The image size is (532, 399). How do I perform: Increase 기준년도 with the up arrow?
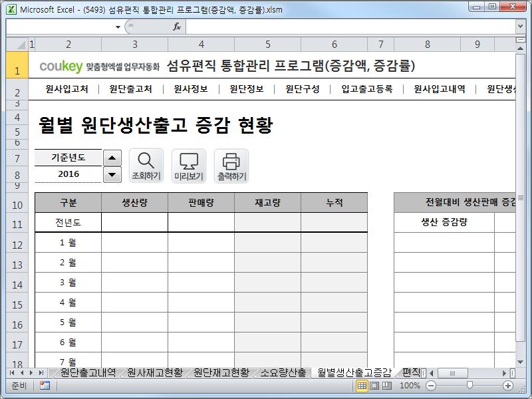pos(112,158)
